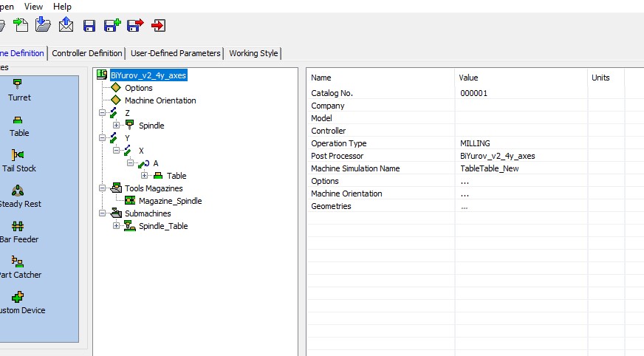Open the User-Defined Parameters tab
The width and height of the screenshot is (644, 356).
175,53
